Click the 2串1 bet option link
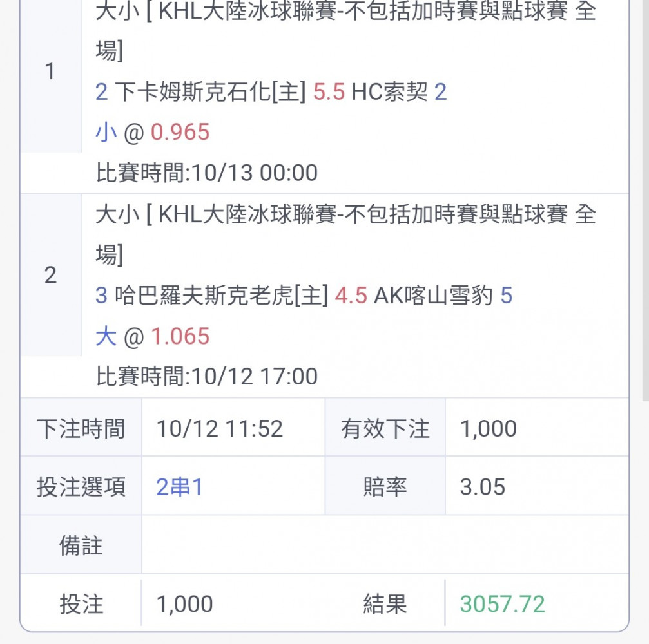The width and height of the screenshot is (649, 644). pos(179,487)
